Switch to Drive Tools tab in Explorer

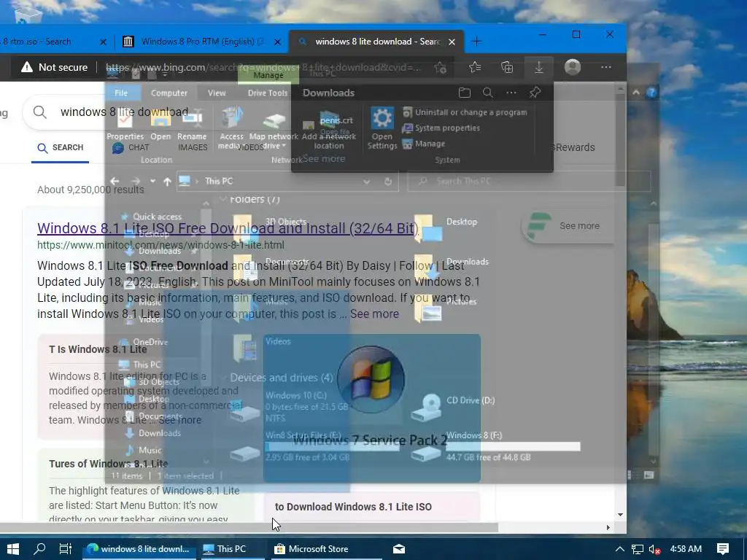(x=267, y=93)
